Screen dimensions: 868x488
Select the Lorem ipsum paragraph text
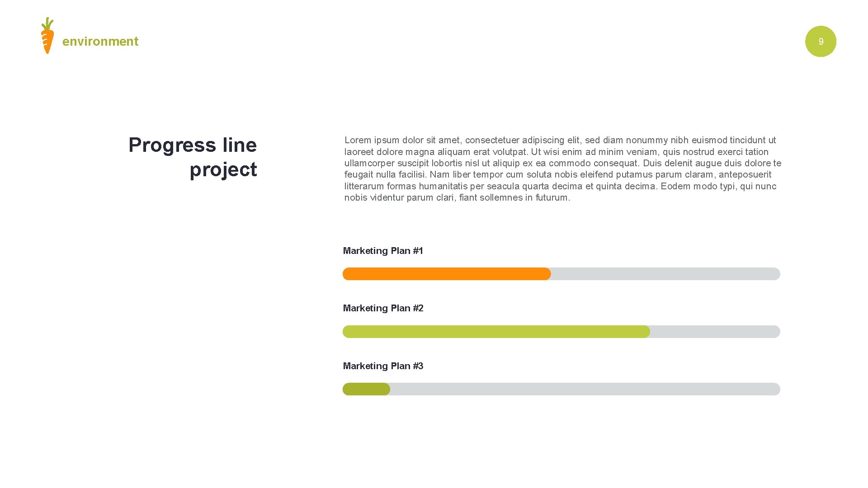pyautogui.click(x=562, y=169)
